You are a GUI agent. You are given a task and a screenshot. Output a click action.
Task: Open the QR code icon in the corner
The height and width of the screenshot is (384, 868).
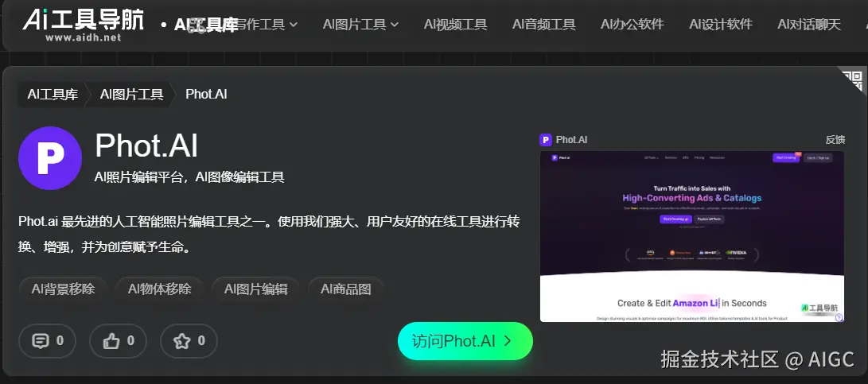coord(852,81)
